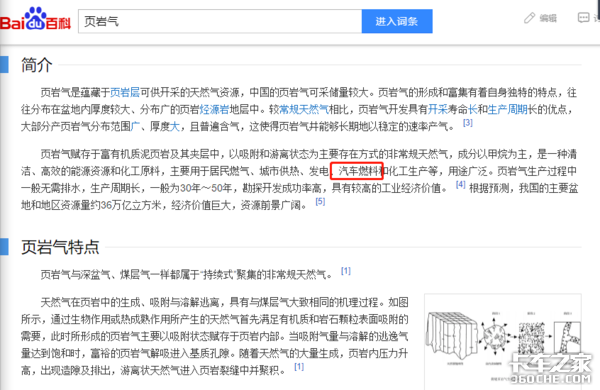Screen dimensions: 600x390
Task: Open the 开采 link
Action: click(438, 109)
